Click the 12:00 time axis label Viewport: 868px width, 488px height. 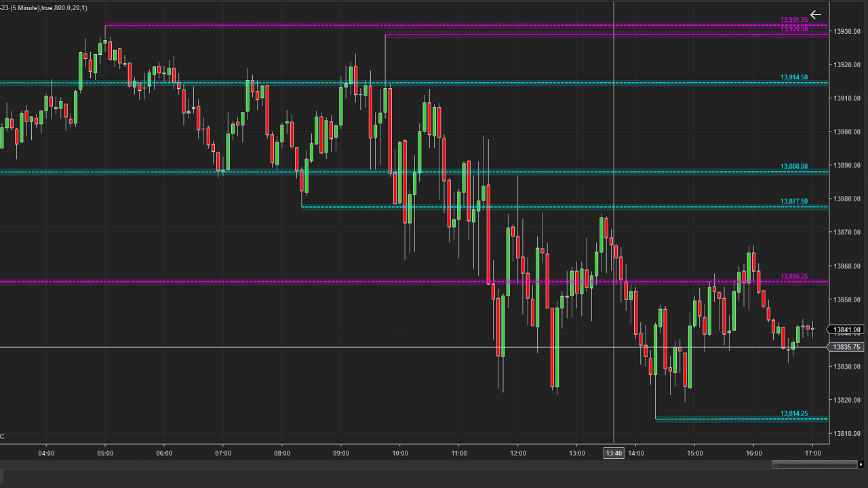[518, 453]
